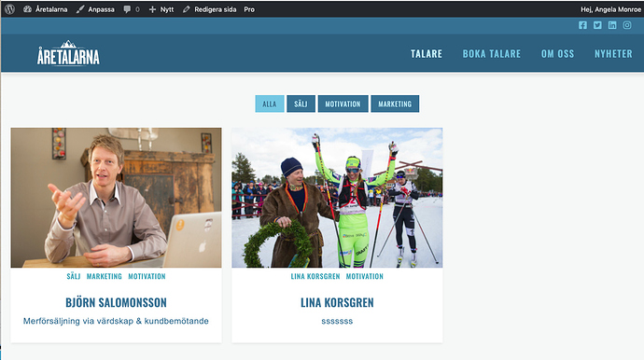Open Hej, Angela Monroe account menu
The image size is (644, 360).
tap(610, 9)
